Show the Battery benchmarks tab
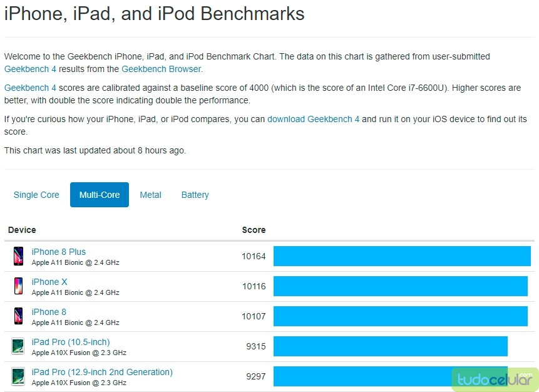The width and height of the screenshot is (539, 392). pyautogui.click(x=195, y=195)
